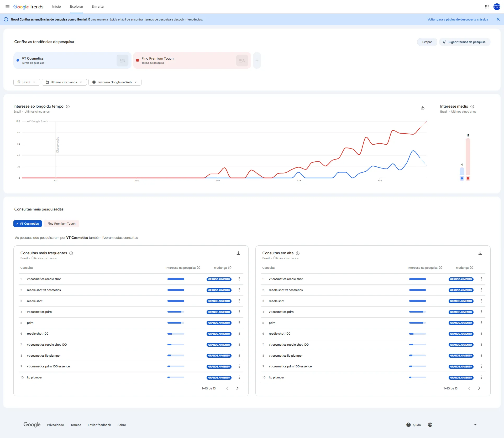Go to the Início tab
Viewport: 504px width, 438px height.
click(56, 7)
